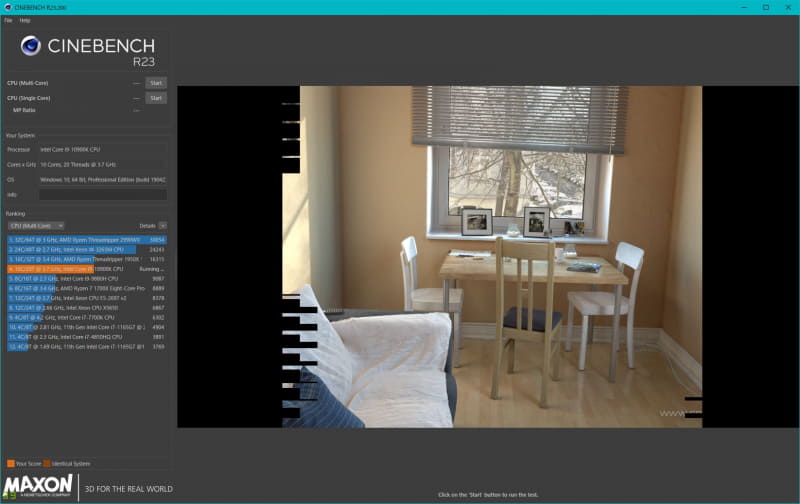
Task: Click the Info input field
Action: pos(103,195)
